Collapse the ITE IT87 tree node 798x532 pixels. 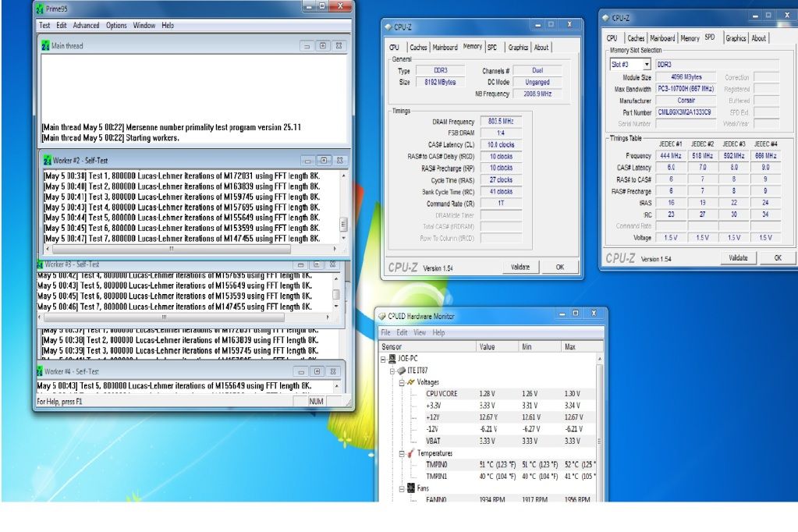(392, 371)
